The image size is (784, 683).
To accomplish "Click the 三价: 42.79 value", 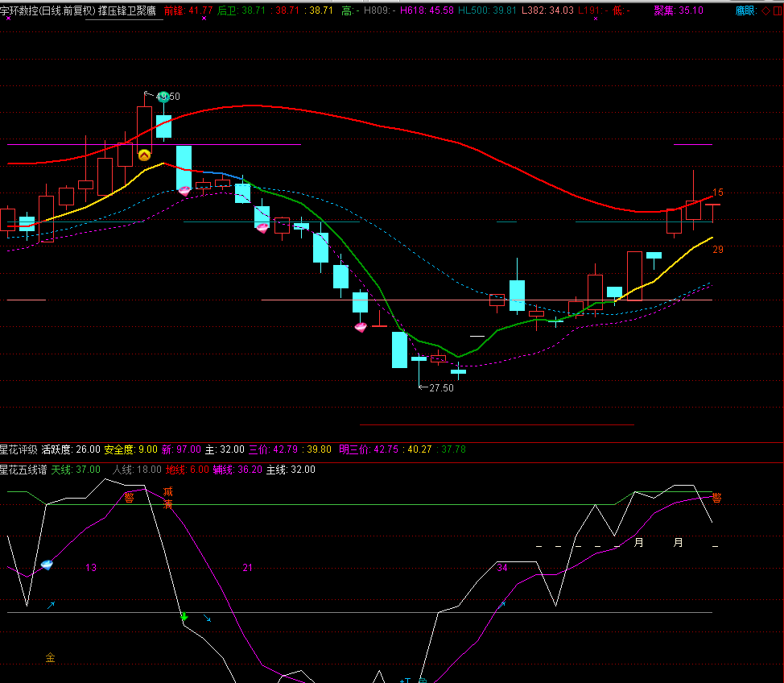I will click(273, 449).
